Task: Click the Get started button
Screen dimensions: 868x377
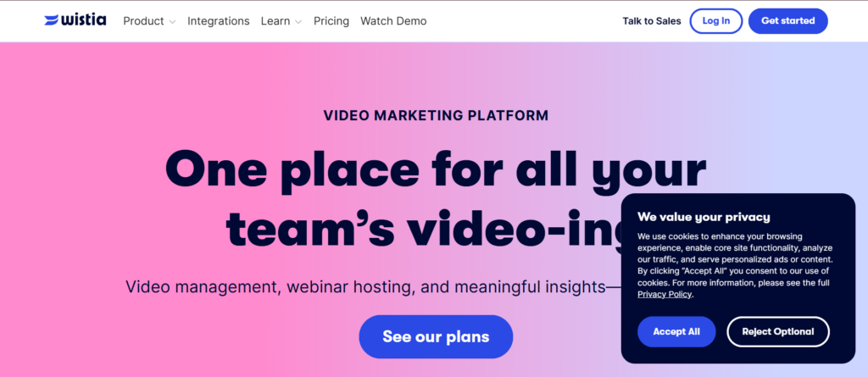Action: click(x=787, y=21)
